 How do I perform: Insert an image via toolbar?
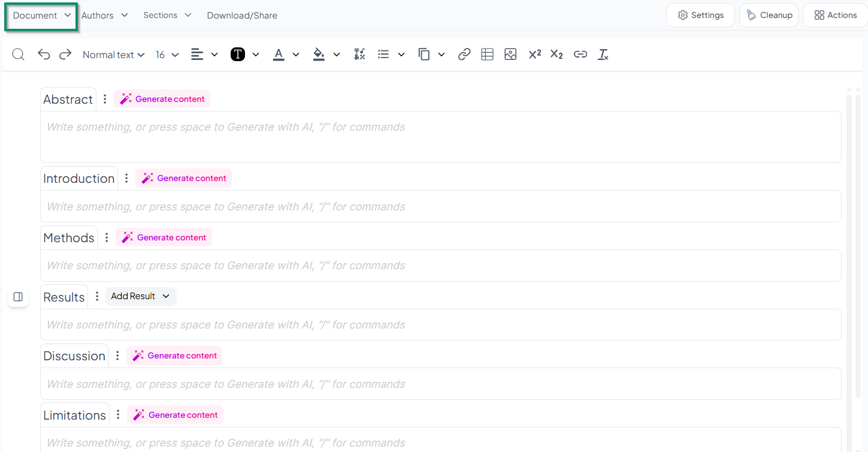(x=510, y=55)
